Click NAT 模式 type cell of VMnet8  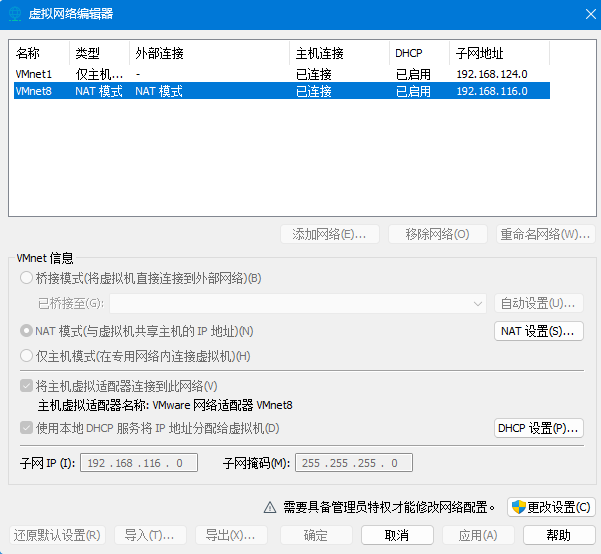(x=99, y=91)
